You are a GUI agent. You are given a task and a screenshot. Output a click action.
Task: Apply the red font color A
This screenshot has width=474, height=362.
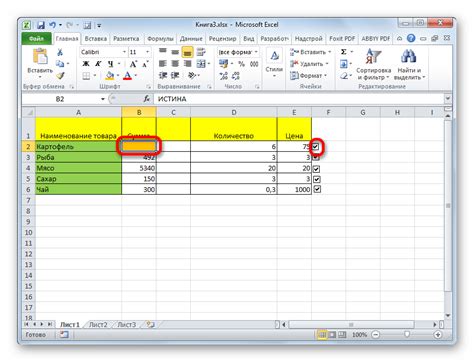pyautogui.click(x=127, y=76)
